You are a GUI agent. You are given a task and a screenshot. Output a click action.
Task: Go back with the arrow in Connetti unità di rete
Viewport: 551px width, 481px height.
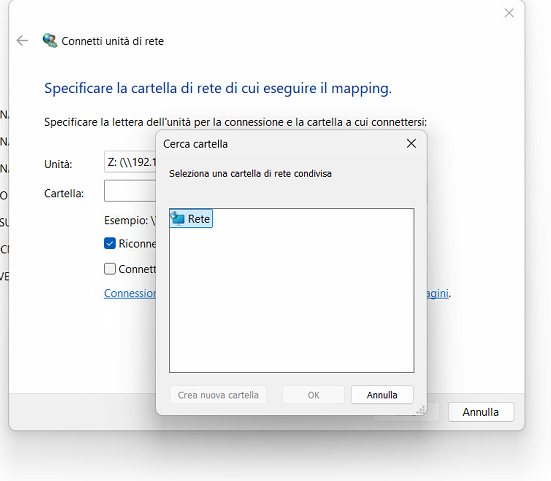[x=22, y=41]
